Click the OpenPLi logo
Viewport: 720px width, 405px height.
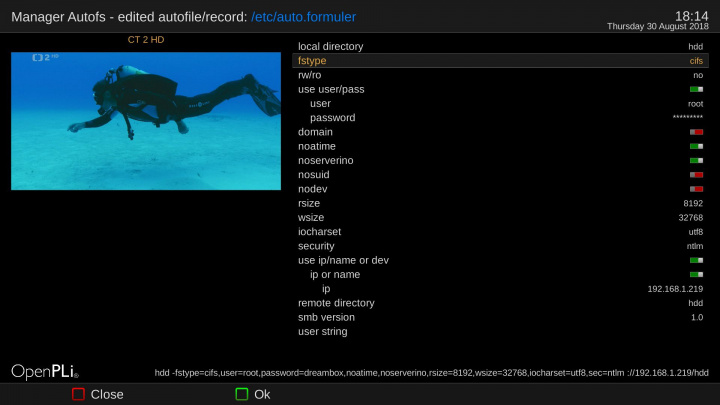click(45, 371)
